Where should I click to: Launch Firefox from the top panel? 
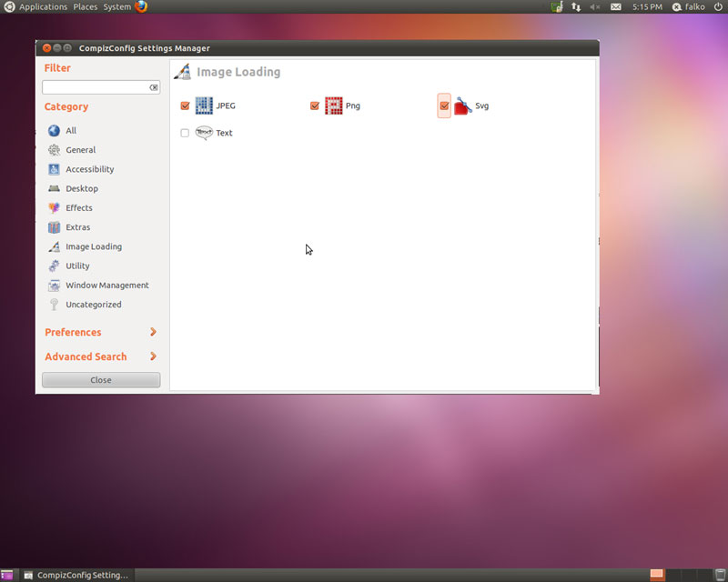[x=141, y=6]
